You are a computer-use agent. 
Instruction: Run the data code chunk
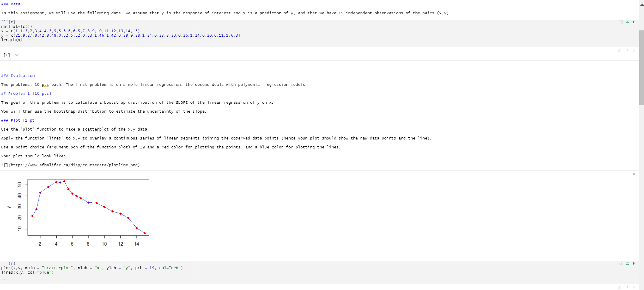633,22
